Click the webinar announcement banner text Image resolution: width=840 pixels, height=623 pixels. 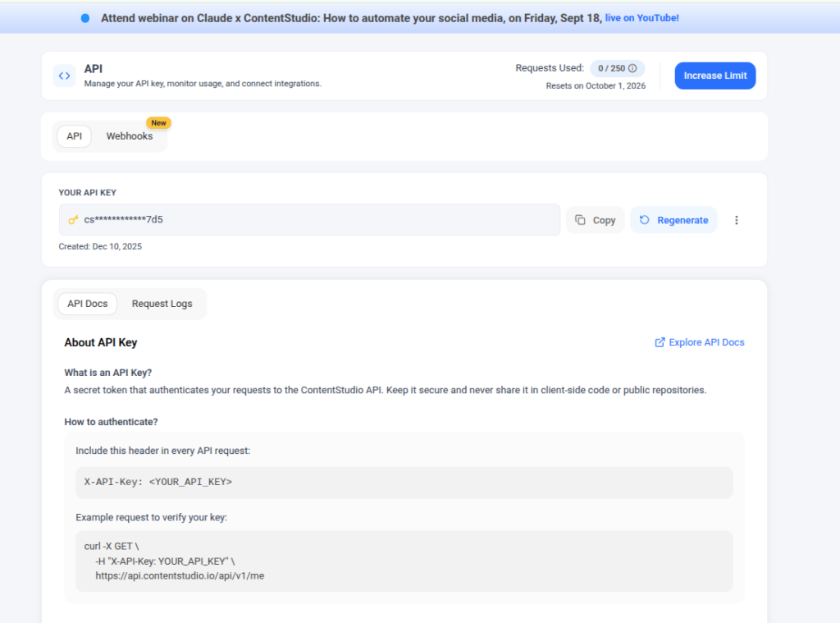[351, 18]
